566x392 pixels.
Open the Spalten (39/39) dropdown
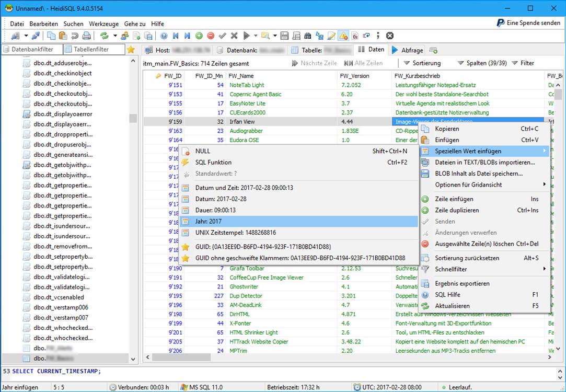pyautogui.click(x=482, y=63)
